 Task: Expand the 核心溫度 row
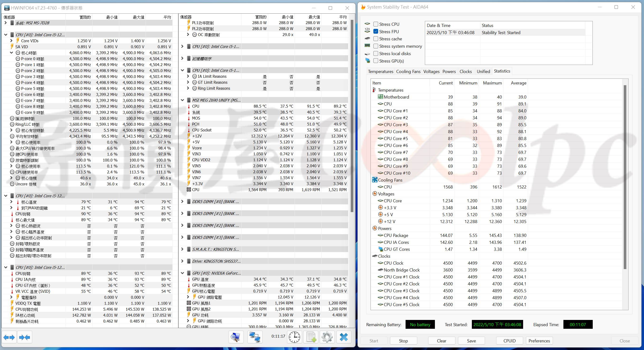click(x=11, y=202)
